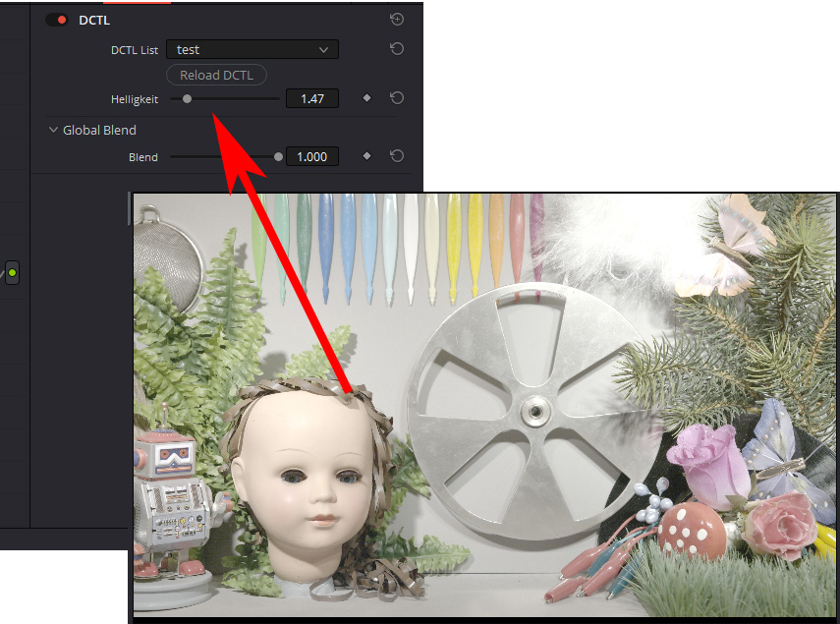Add keyframe for Blend parameter
840x624 pixels.
(367, 156)
